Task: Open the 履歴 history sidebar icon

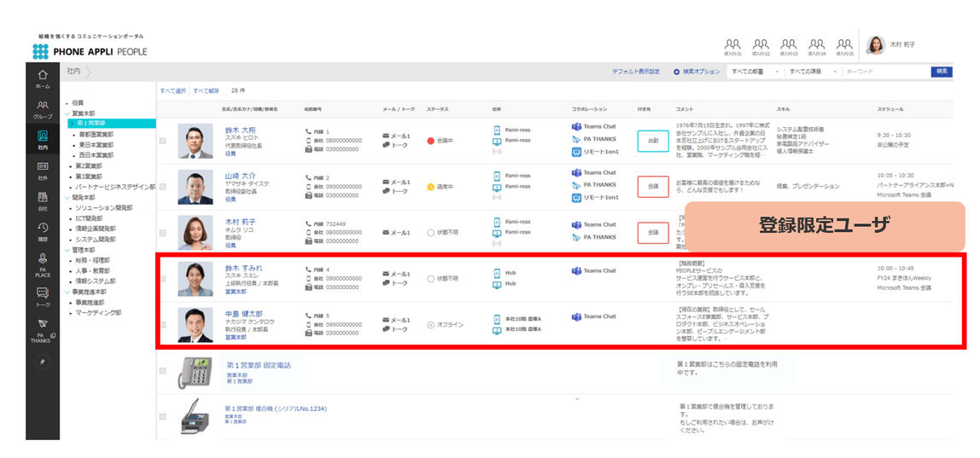Action: (43, 230)
